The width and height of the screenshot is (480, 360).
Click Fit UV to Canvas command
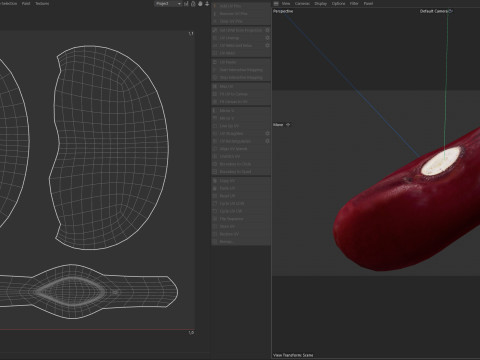pos(241,94)
